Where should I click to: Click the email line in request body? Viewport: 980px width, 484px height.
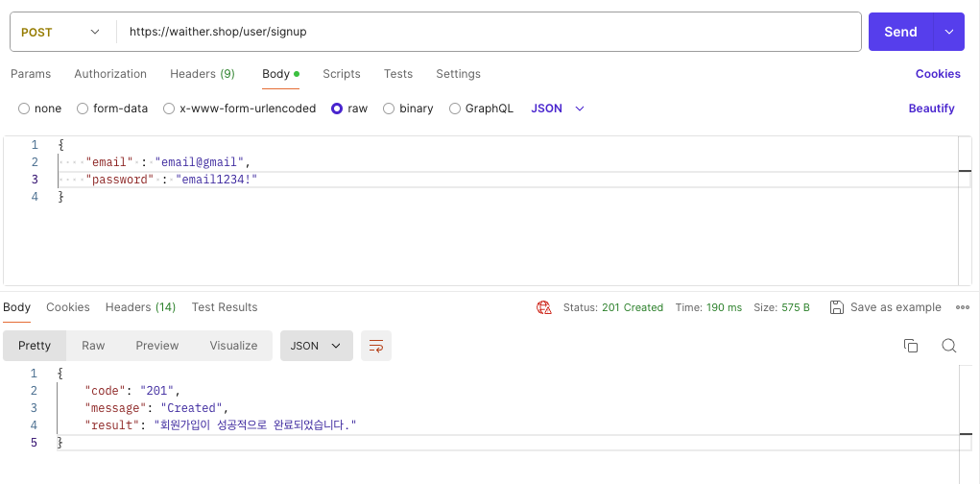(x=168, y=162)
